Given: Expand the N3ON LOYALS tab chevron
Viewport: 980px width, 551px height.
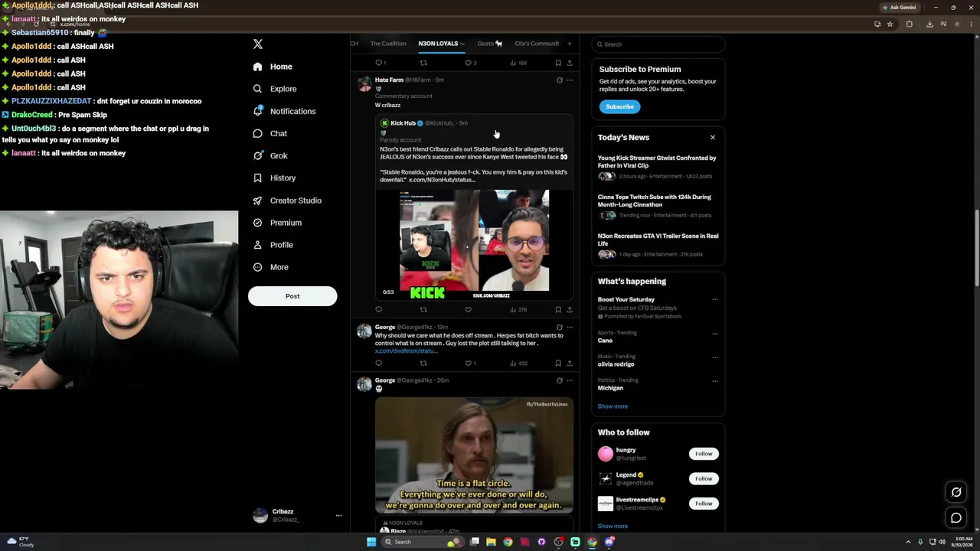Looking at the screenshot, I should click(462, 44).
